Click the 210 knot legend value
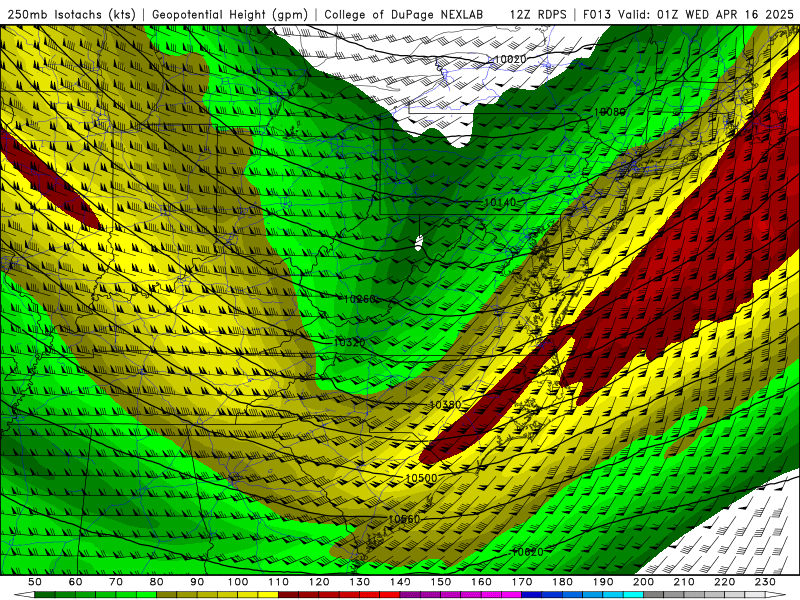This screenshot has height=600, width=800. pos(684,582)
